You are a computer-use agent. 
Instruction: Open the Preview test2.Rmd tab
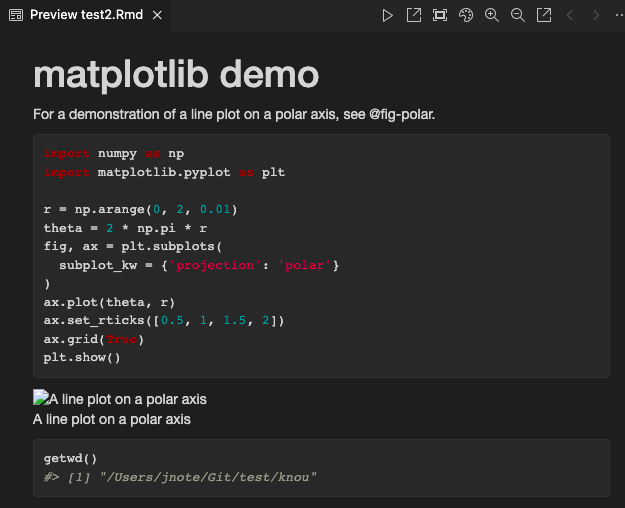(x=86, y=15)
